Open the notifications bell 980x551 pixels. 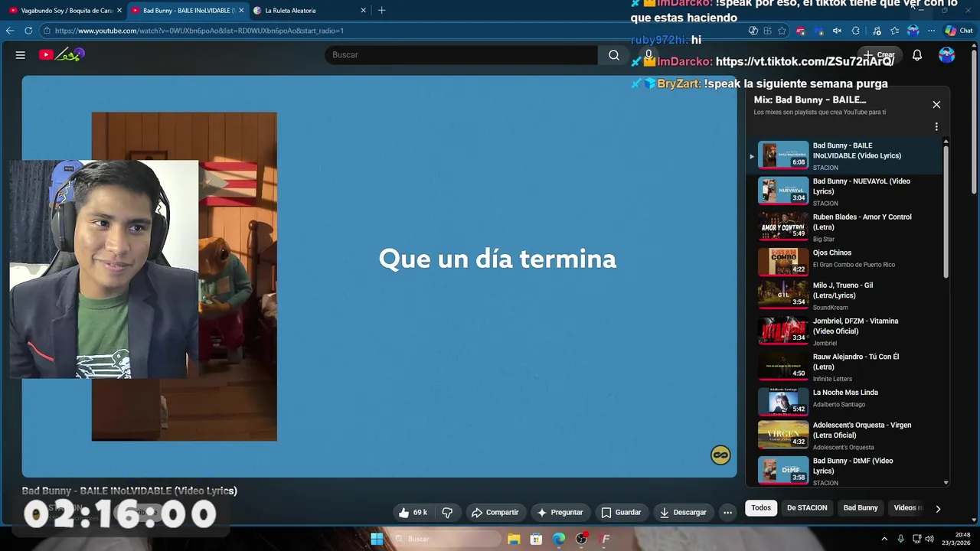click(917, 55)
